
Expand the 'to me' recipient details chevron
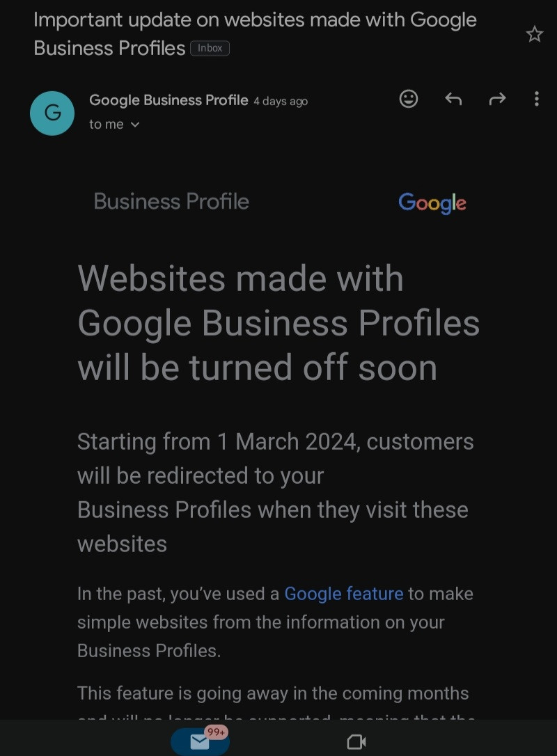click(135, 125)
